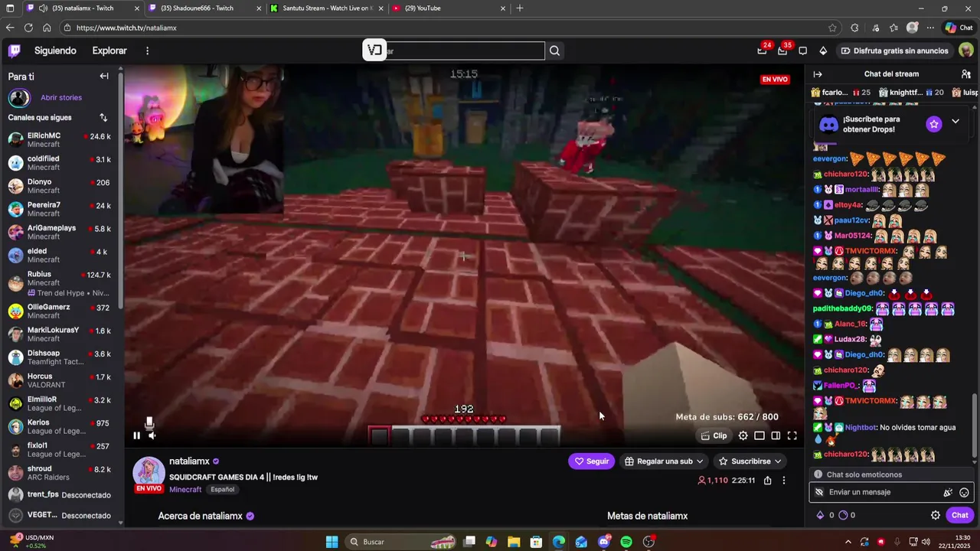Image resolution: width=980 pixels, height=551 pixels.
Task: Bookmark this page with star
Action: pyautogui.click(x=832, y=28)
